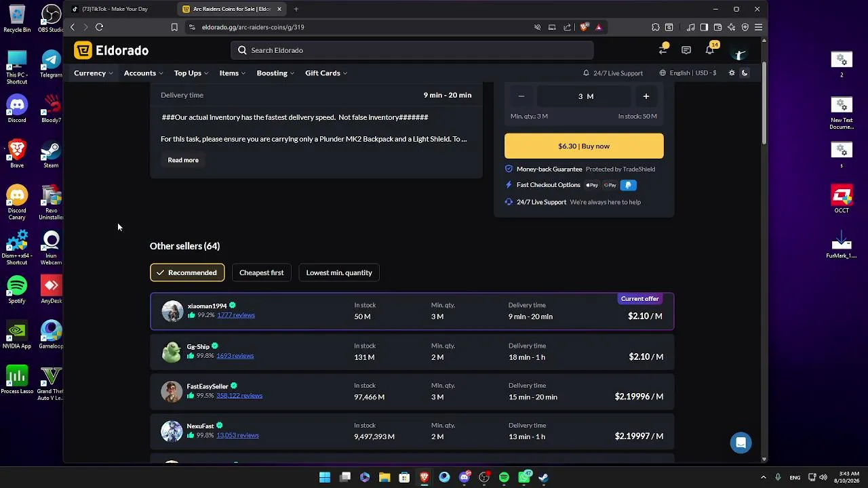Click the share page icon in address bar
This screenshot has height=488, width=868.
567,27
